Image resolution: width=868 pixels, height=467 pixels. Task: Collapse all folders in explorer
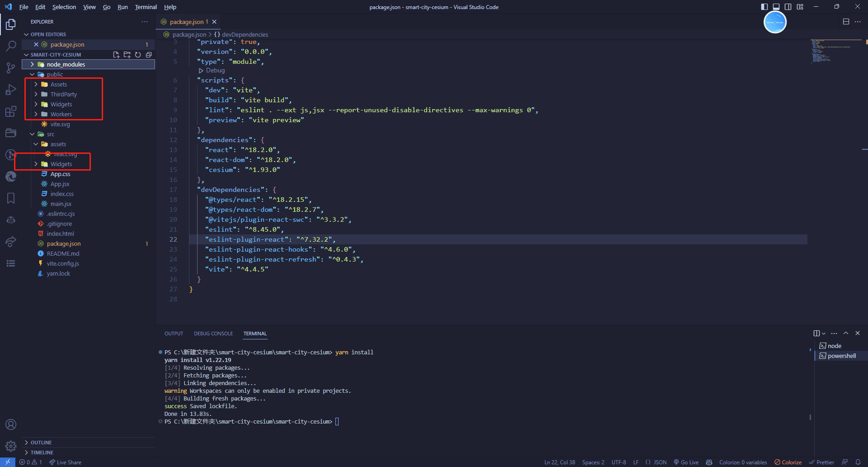149,55
